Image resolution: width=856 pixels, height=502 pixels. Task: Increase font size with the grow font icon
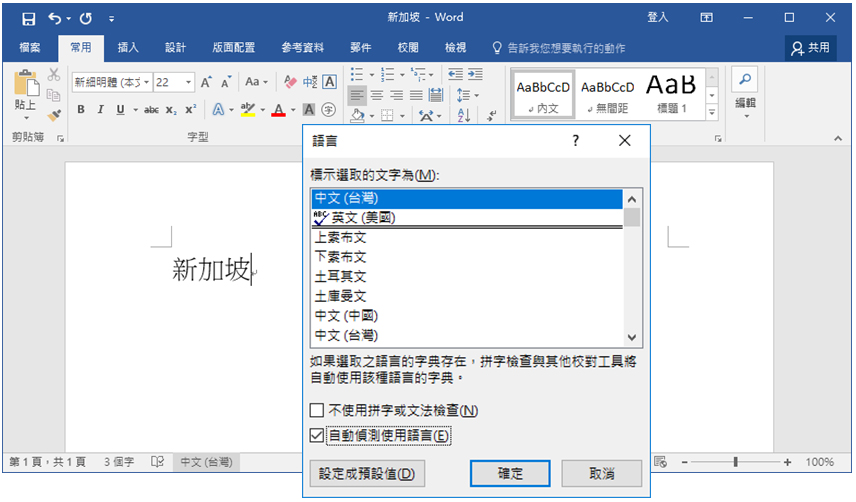click(x=206, y=82)
